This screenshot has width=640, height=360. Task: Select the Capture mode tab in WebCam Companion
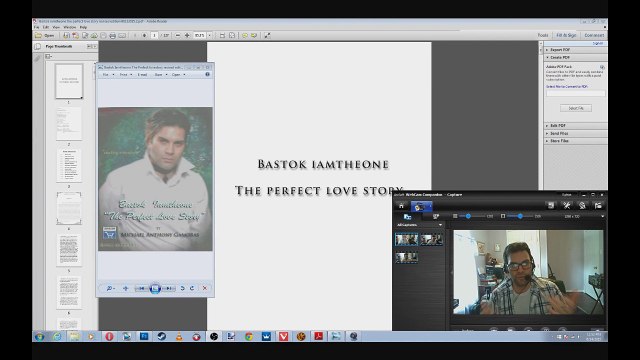tap(421, 206)
